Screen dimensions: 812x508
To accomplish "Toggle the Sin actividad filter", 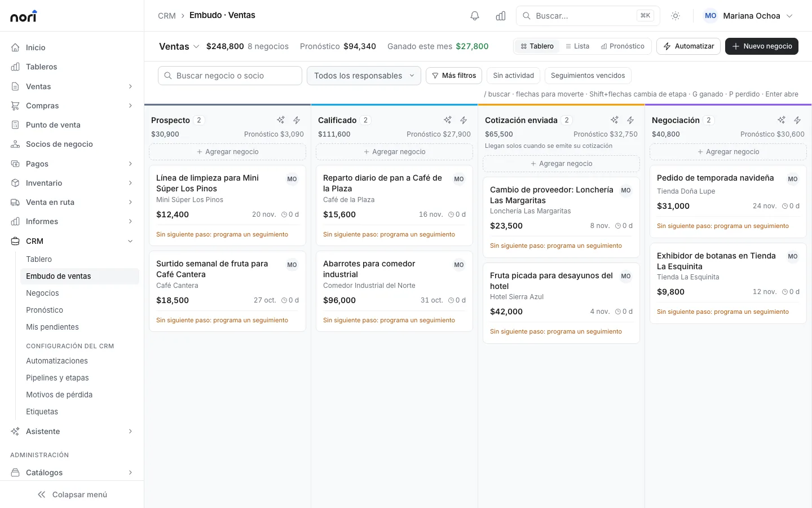I will (x=513, y=76).
